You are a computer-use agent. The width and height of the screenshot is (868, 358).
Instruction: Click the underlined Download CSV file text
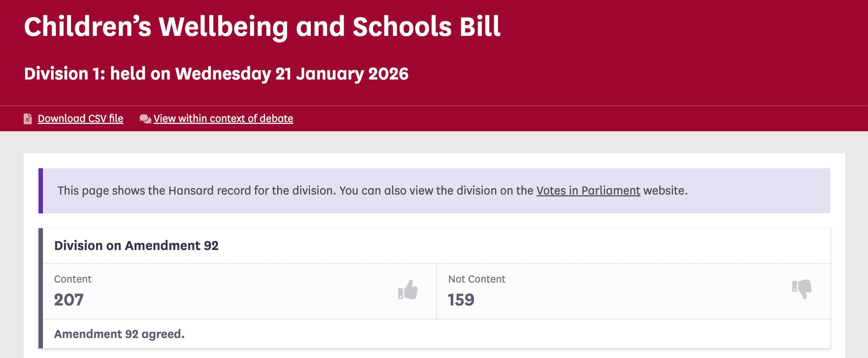80,119
